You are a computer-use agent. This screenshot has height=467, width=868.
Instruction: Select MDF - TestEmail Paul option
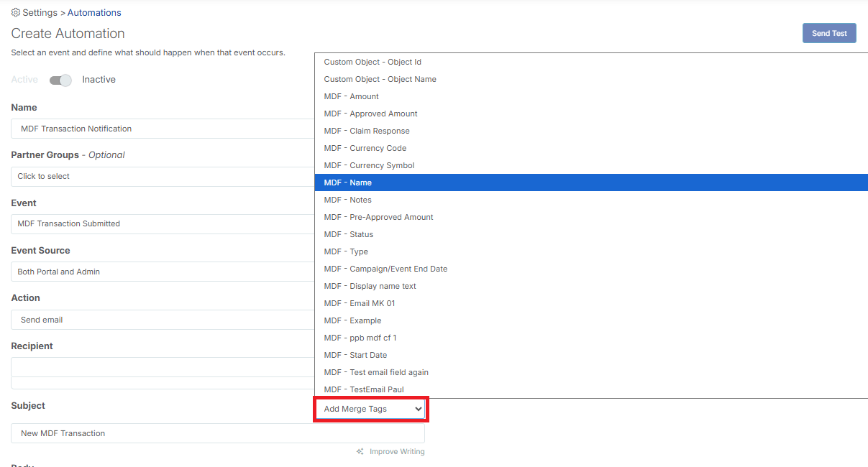tap(591, 389)
